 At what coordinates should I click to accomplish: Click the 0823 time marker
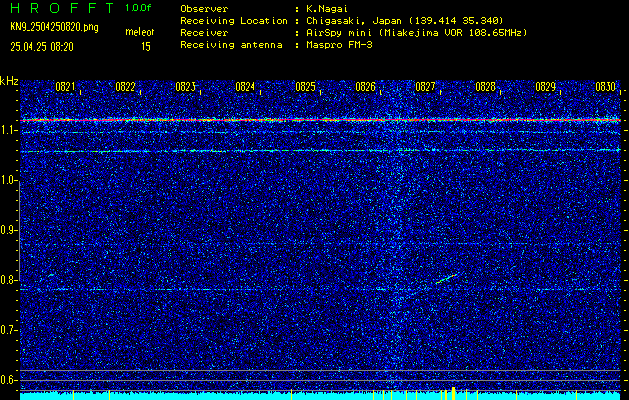point(185,87)
